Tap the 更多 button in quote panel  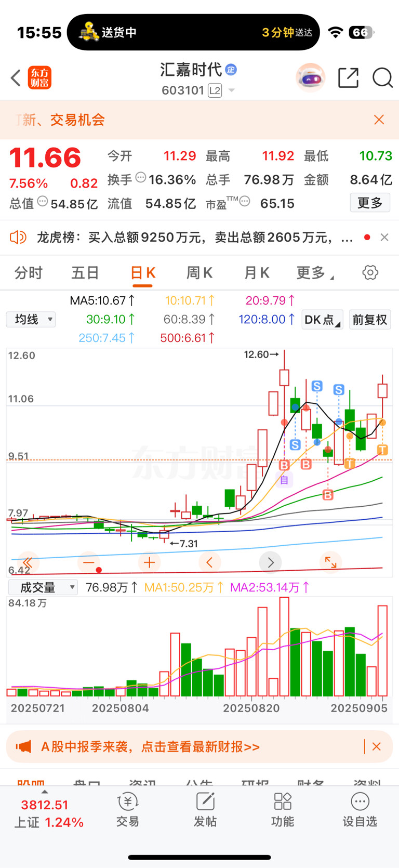coord(370,203)
